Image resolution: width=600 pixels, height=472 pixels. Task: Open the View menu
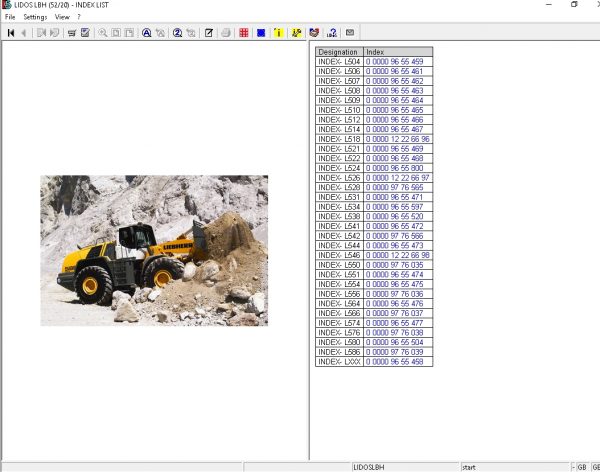coord(62,17)
